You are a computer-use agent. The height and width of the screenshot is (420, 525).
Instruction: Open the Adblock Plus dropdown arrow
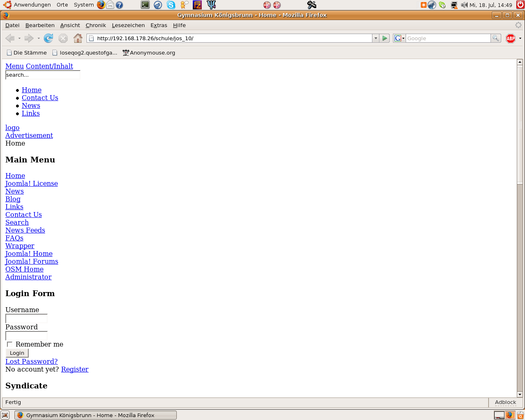520,38
